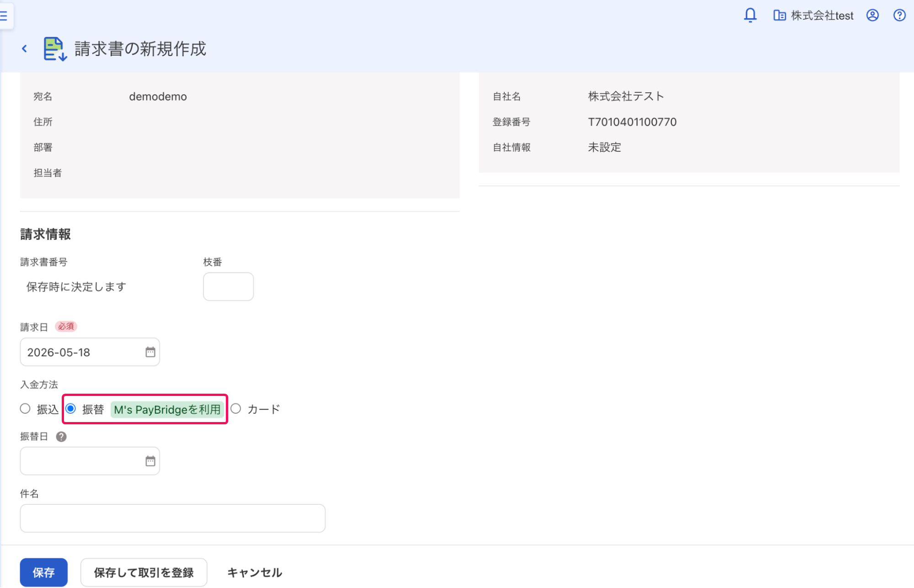
Task: Click the M's PayBridgeを利用 badge
Action: tap(167, 410)
